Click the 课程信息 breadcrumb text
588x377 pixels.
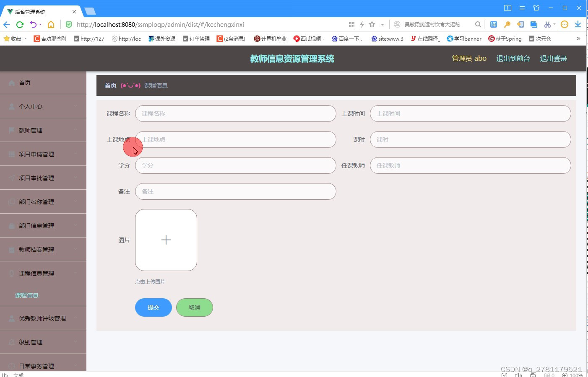156,85
